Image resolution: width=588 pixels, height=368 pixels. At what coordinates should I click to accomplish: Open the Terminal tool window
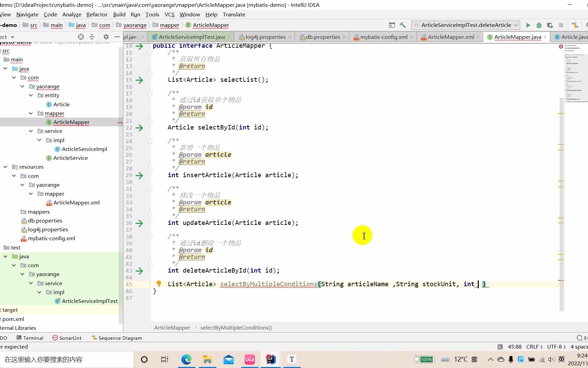33,338
